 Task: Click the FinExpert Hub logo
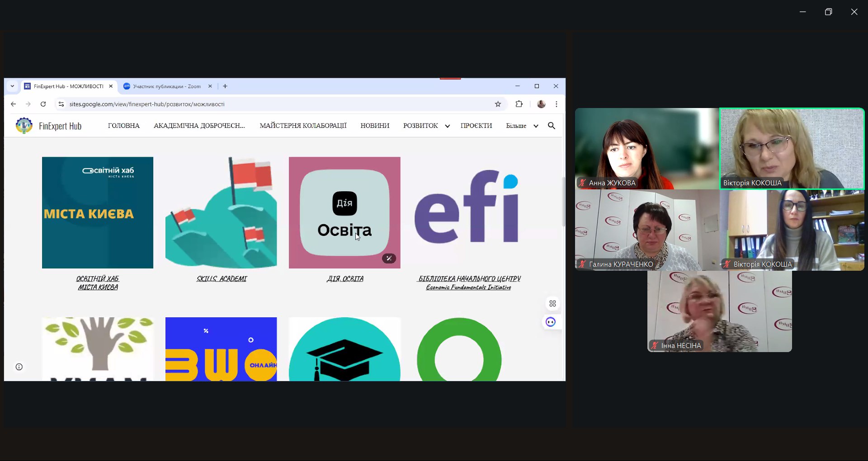click(x=24, y=126)
